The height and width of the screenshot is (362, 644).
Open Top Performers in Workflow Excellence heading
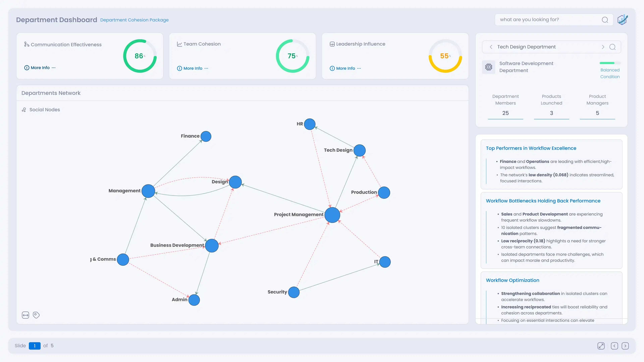tap(531, 148)
